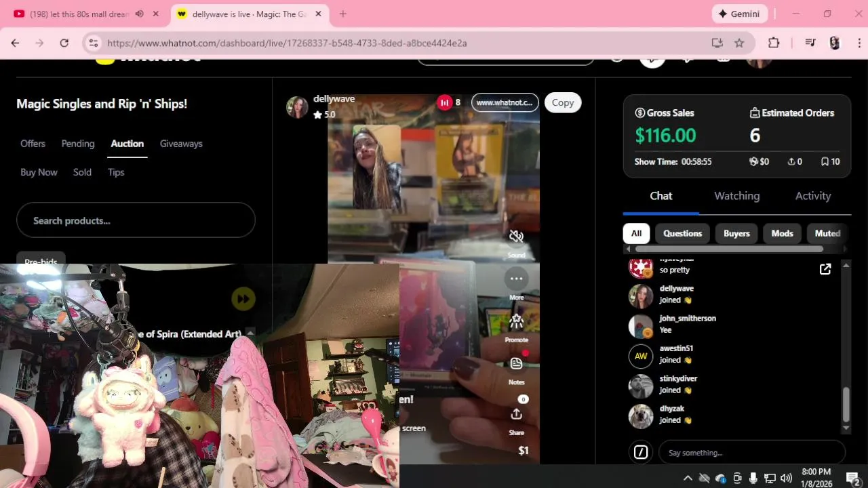The image size is (868, 488).
Task: Select the Auction tab
Action: point(127,144)
